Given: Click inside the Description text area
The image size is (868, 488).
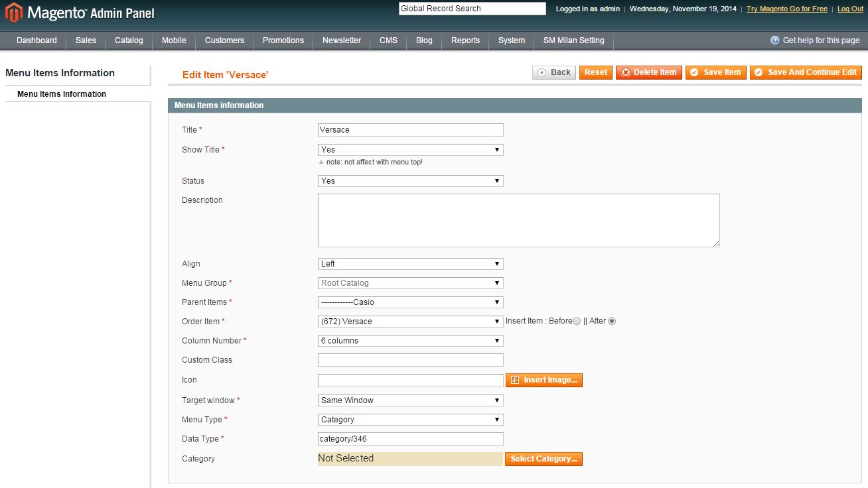Looking at the screenshot, I should [519, 221].
